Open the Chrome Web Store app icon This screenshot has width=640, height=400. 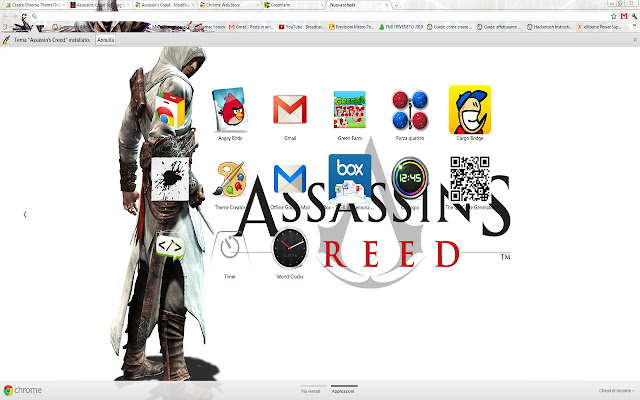[x=170, y=110]
